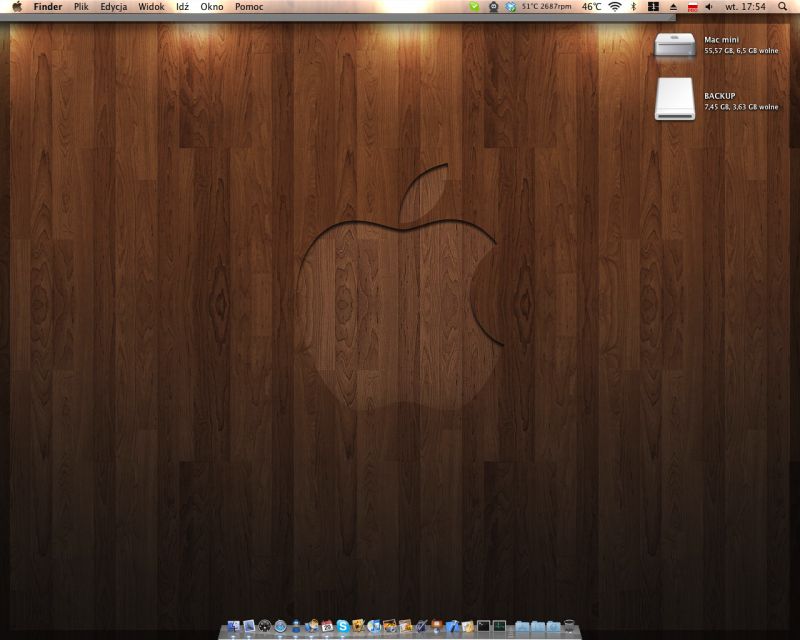Image resolution: width=800 pixels, height=640 pixels.
Task: Open Activity Monitor graph icon in dock
Action: coord(499,626)
